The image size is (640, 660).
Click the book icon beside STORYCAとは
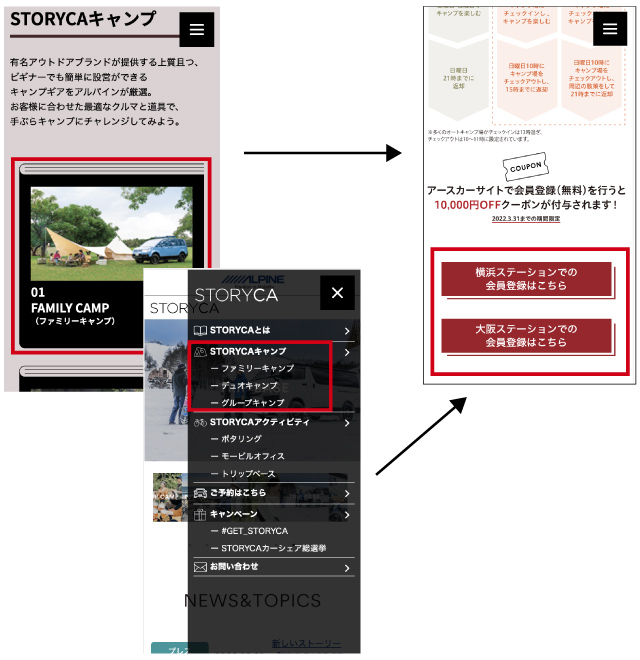coord(200,330)
